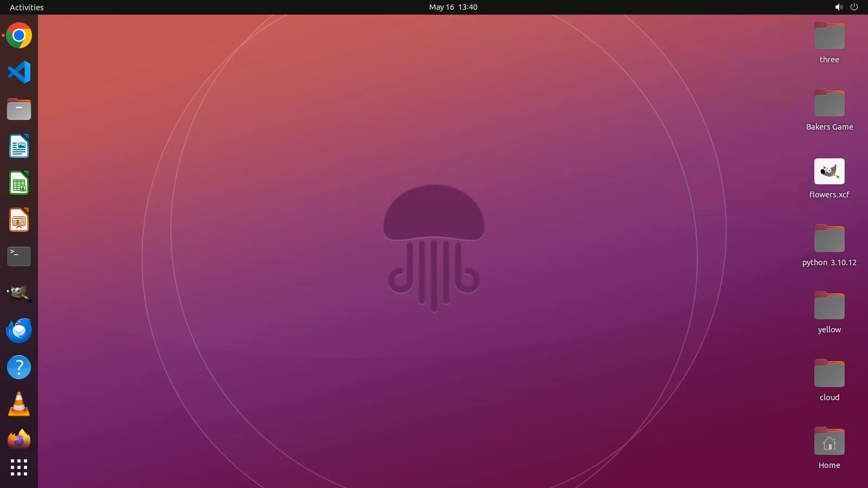Click the Activities button
The height and width of the screenshot is (488, 868).
(27, 7)
